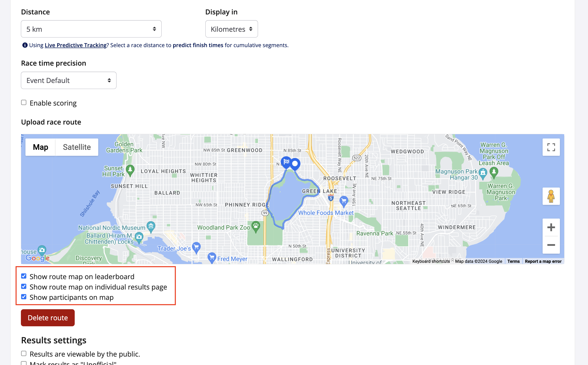Image resolution: width=588 pixels, height=365 pixels.
Task: Check Results are viewable by the public
Action: 24,353
